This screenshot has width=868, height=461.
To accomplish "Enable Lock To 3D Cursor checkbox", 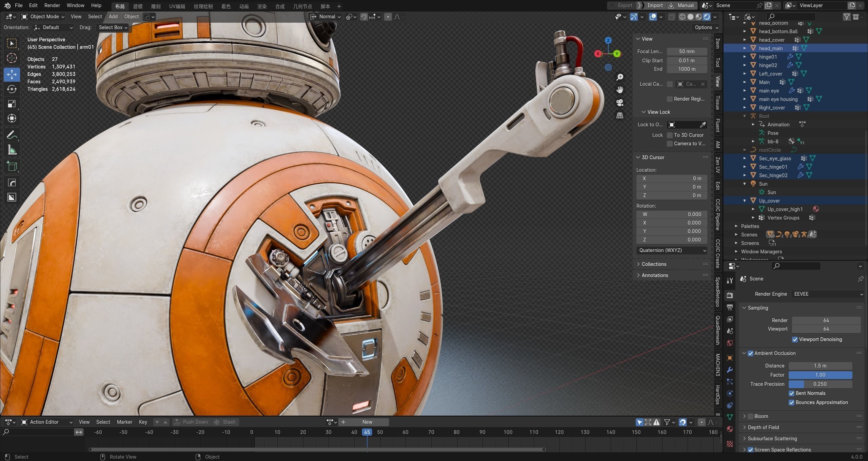I will [670, 135].
